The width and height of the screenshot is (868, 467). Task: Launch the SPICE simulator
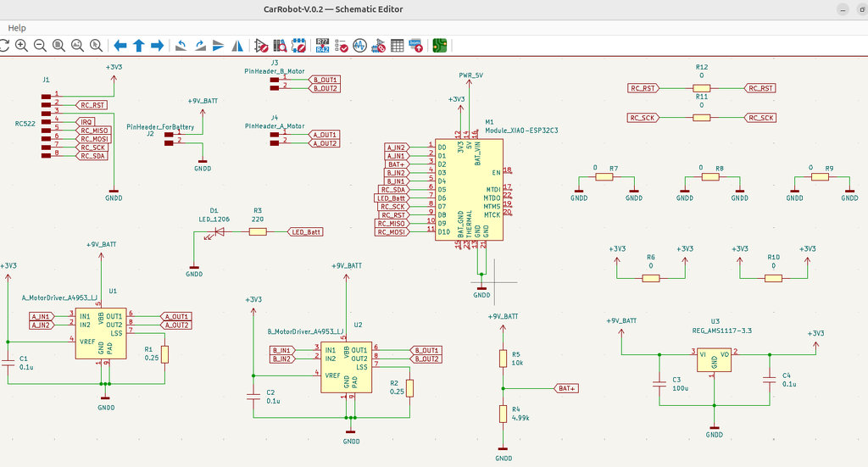click(x=359, y=45)
